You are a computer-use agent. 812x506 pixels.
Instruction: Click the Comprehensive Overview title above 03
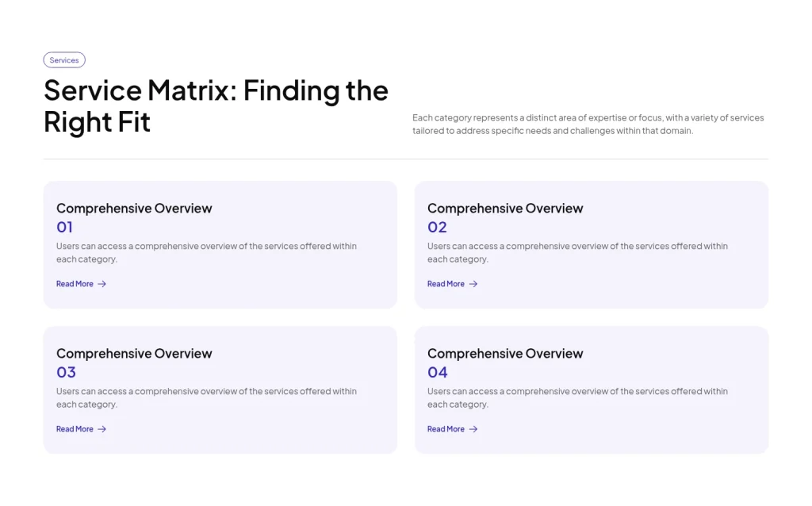pyautogui.click(x=134, y=354)
